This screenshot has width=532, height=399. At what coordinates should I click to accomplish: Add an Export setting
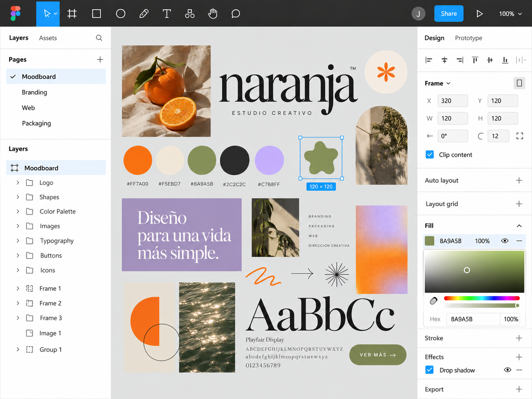click(x=519, y=389)
